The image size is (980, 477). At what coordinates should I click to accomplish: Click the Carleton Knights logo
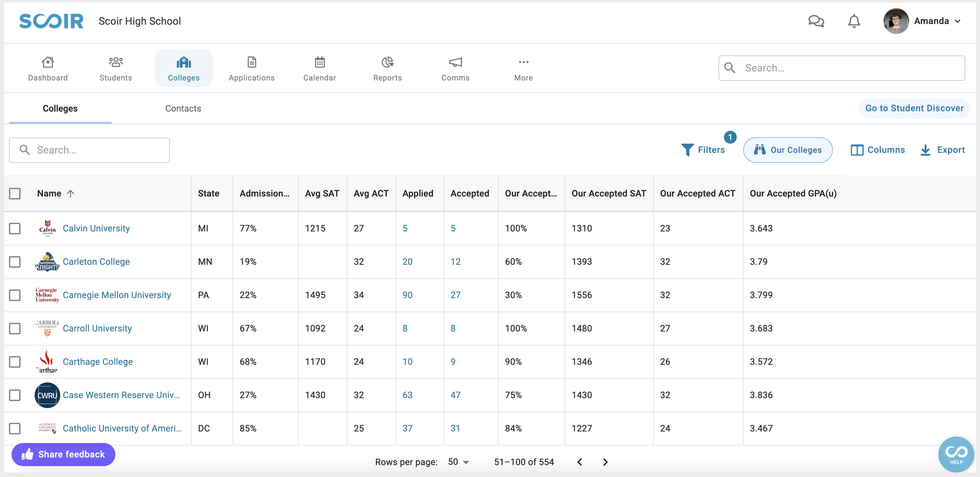point(47,262)
